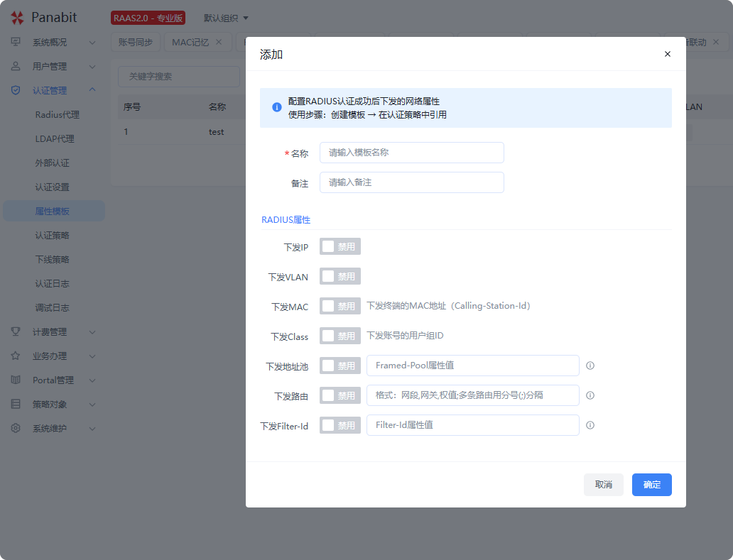Click the info icon beside 下发Filter-Id field

(x=590, y=425)
